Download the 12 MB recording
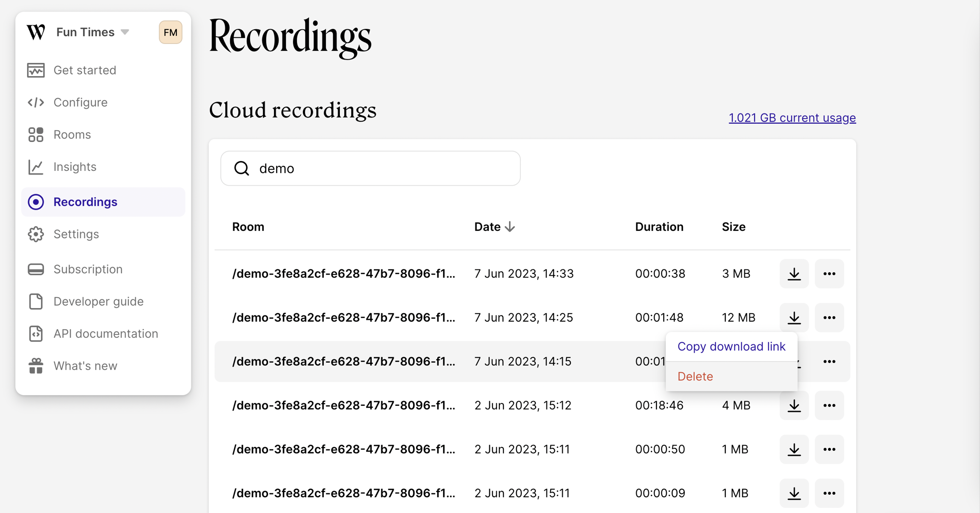 pyautogui.click(x=794, y=317)
